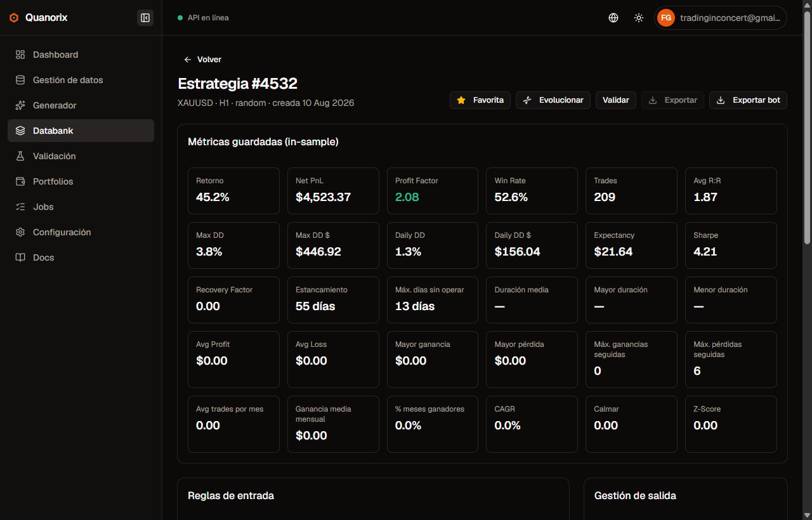This screenshot has width=812, height=520.
Task: Click the Volver back link
Action: pos(202,60)
